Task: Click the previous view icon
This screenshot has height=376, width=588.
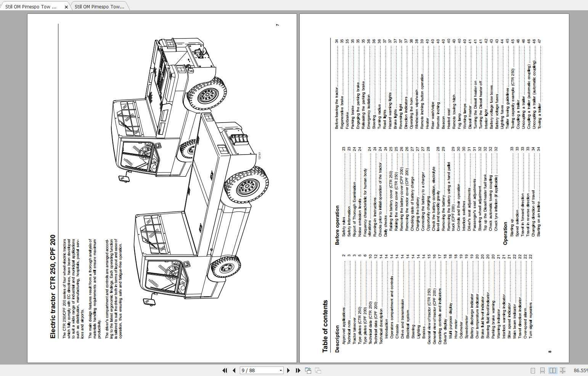Action: tap(308, 370)
